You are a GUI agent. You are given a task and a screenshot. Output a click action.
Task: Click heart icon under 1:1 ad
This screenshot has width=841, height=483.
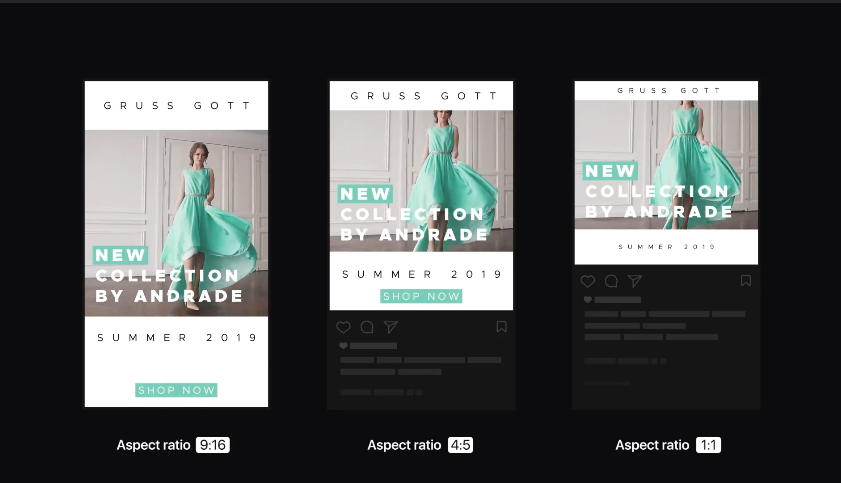[x=588, y=281]
